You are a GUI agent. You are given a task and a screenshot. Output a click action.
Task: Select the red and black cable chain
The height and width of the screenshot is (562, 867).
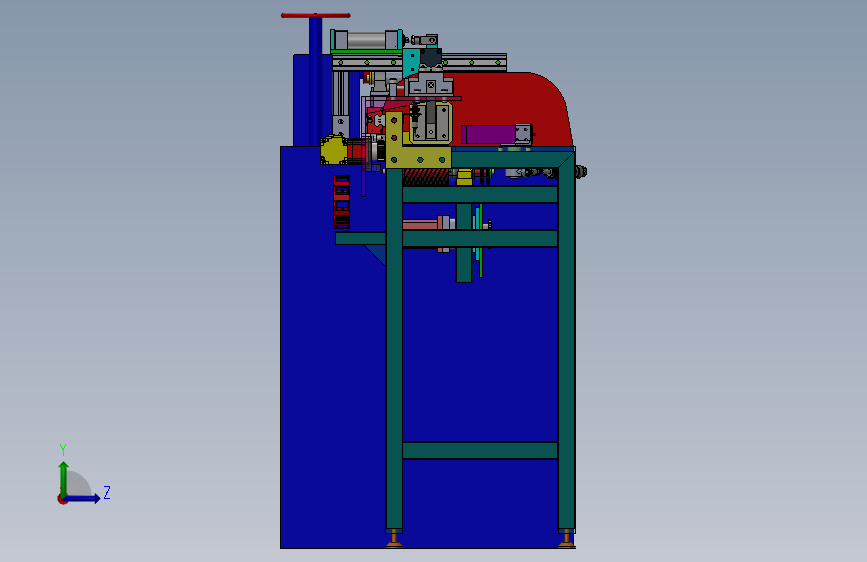(342, 202)
